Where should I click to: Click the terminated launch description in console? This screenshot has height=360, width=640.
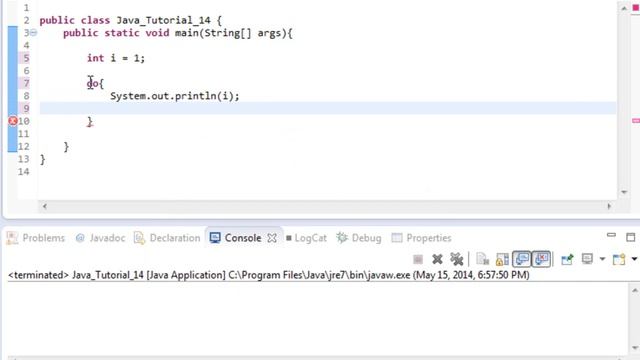coord(269,275)
